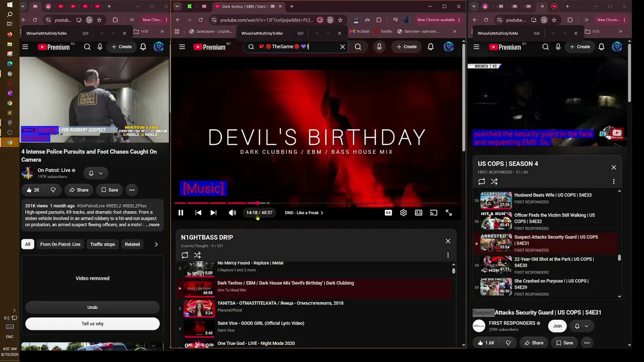
Task: Open the US COPS Season 4 playlist options menu
Action: coord(614,182)
